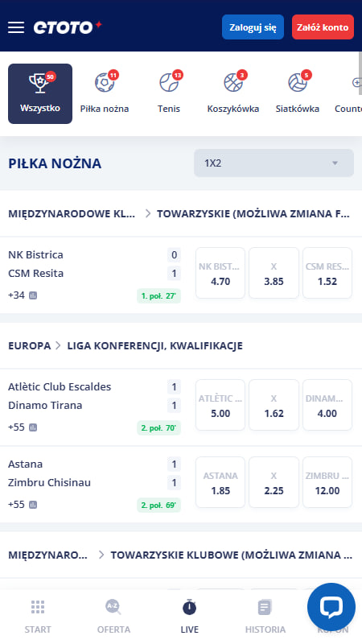The width and height of the screenshot is (362, 644).
Task: Open the HISTORIA bottom tab
Action: (265, 617)
